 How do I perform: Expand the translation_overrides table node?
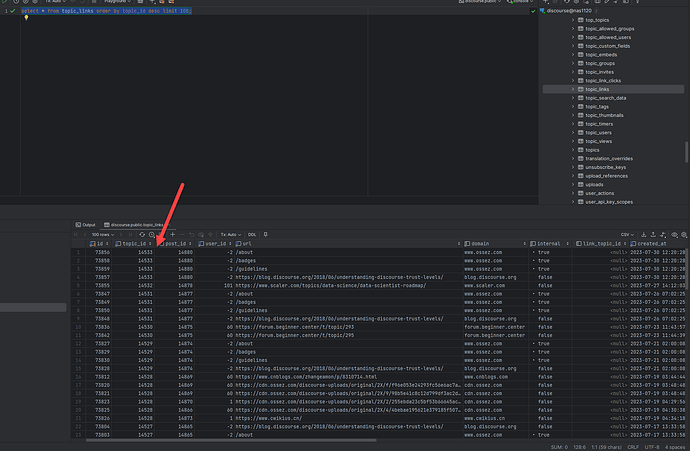point(573,158)
